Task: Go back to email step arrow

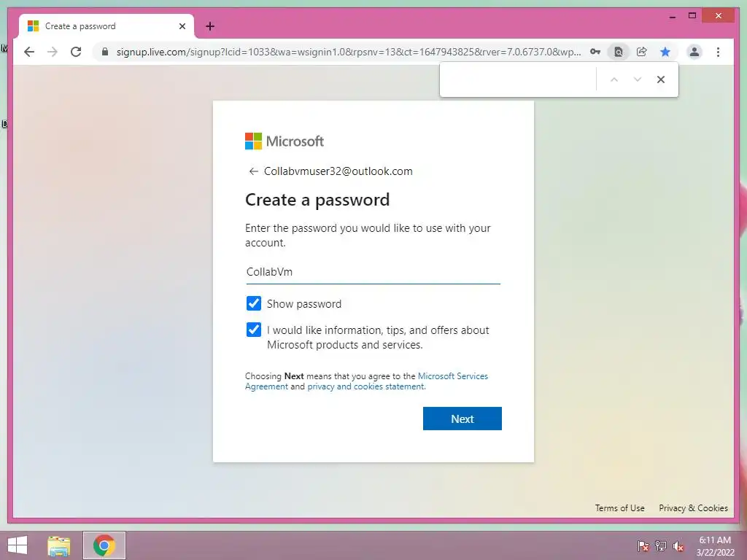Action: pos(253,171)
